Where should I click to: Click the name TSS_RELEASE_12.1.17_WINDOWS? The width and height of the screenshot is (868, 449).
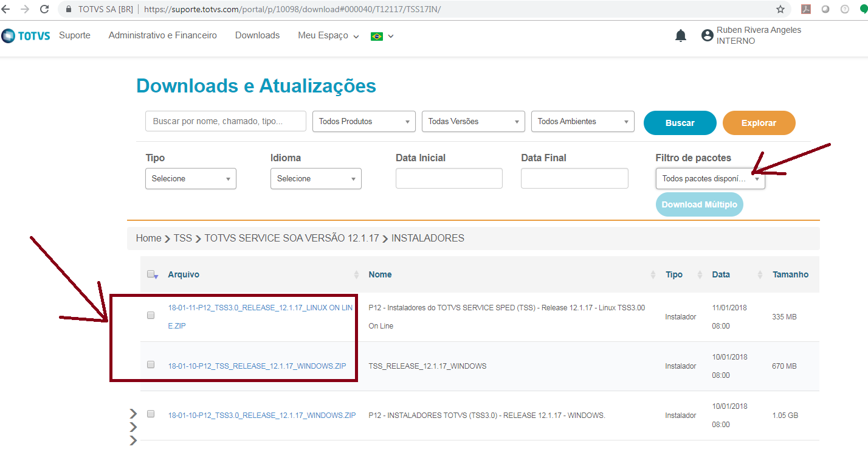pos(427,366)
